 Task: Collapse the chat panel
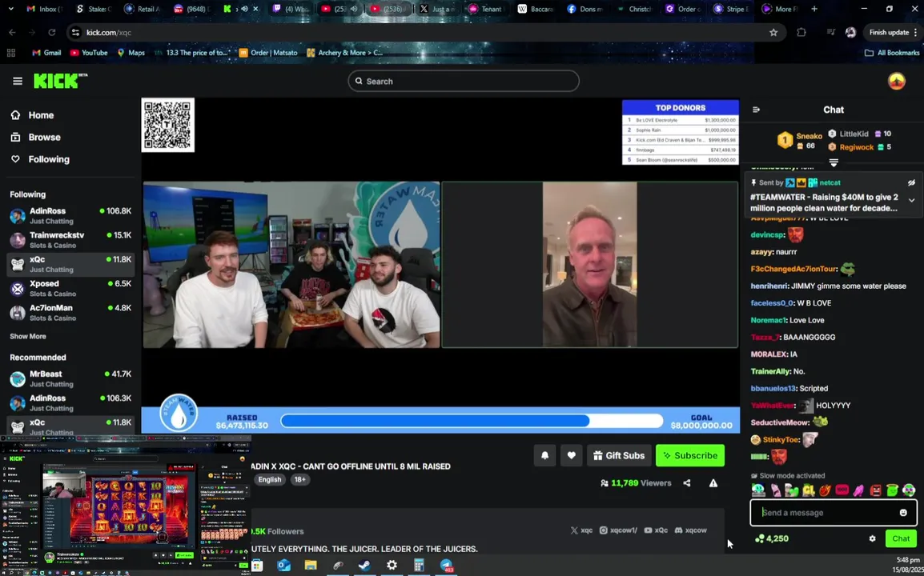(x=756, y=110)
